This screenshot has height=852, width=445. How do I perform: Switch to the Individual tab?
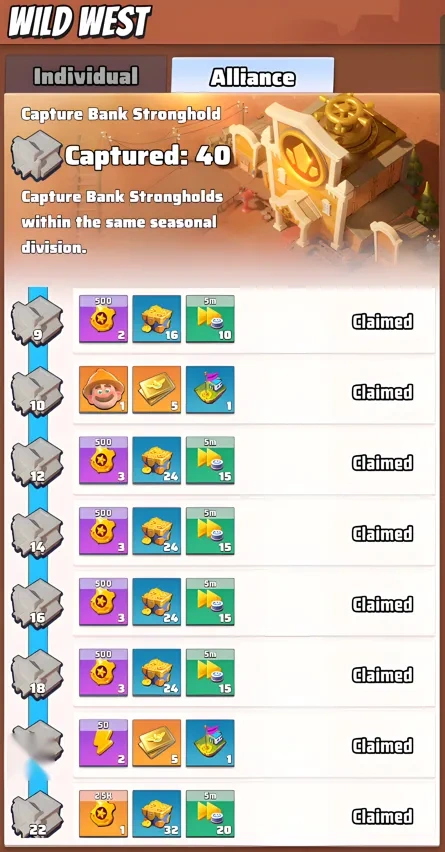(86, 76)
